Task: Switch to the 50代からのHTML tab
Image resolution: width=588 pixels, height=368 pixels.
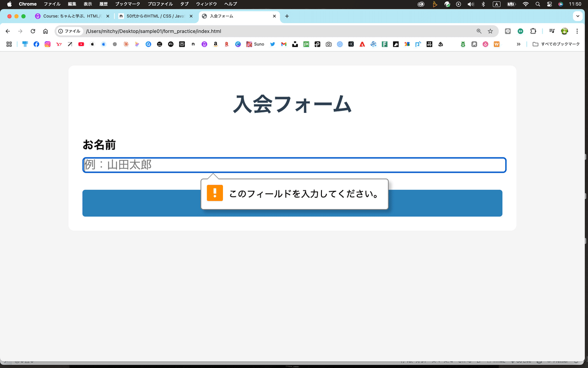Action: 152,16
